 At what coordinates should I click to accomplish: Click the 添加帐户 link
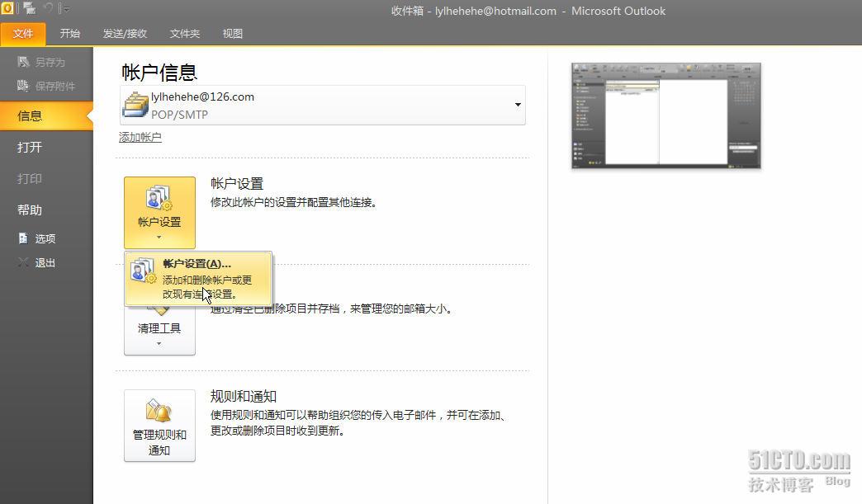pos(140,137)
